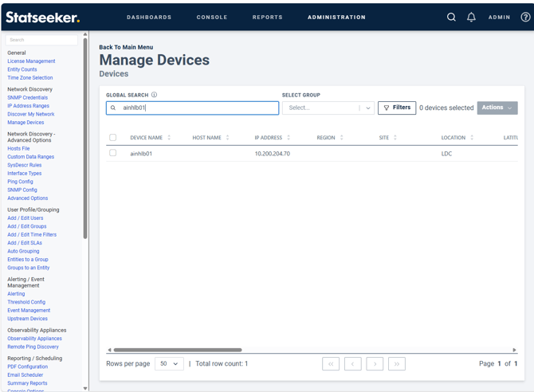The image size is (534, 392).
Task: Open the Actions dropdown
Action: pyautogui.click(x=497, y=108)
